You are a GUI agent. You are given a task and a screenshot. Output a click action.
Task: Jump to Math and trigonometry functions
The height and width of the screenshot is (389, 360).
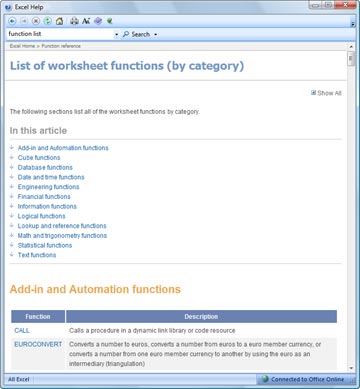(x=62, y=235)
